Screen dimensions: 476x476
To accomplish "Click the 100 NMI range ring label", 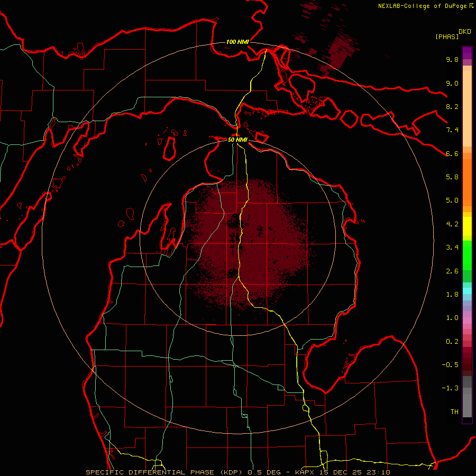I will pyautogui.click(x=237, y=42).
